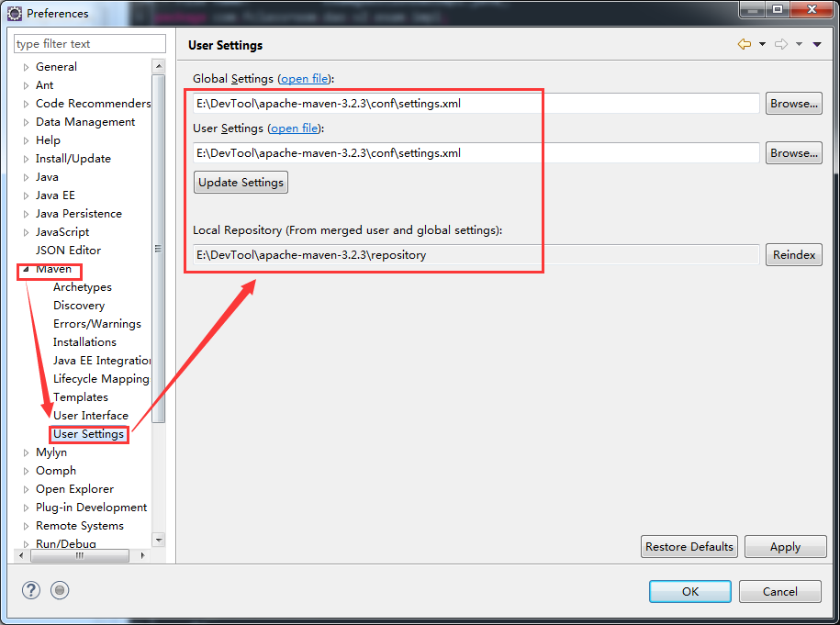Select the Run/Debug tree item
The width and height of the screenshot is (840, 625).
click(66, 543)
